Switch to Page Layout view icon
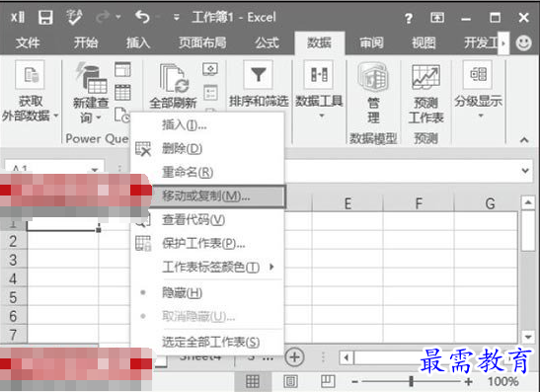Image resolution: width=540 pixels, height=392 pixels. click(x=290, y=381)
